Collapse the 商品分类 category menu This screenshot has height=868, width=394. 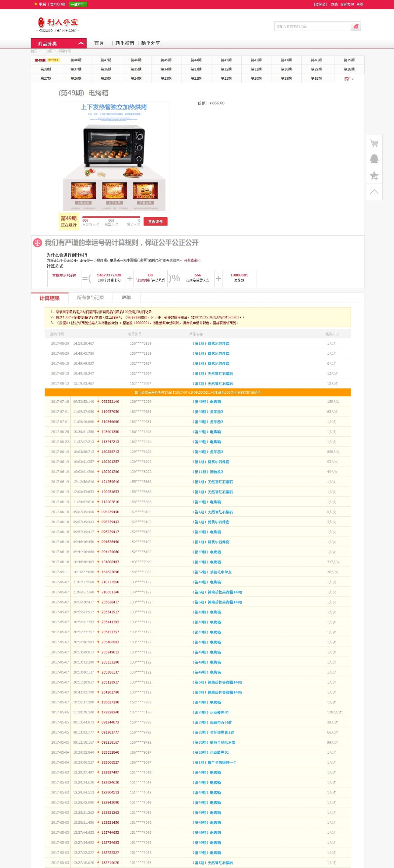click(x=81, y=43)
